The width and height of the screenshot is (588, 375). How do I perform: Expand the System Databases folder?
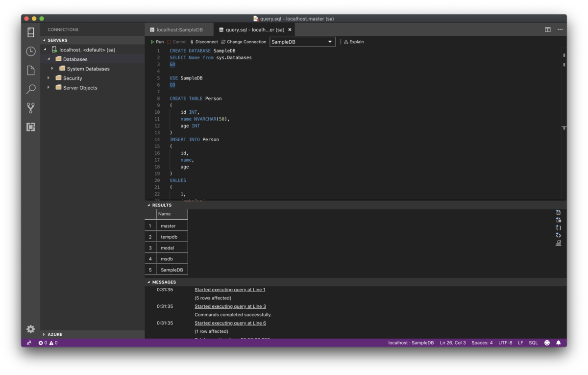pyautogui.click(x=52, y=69)
